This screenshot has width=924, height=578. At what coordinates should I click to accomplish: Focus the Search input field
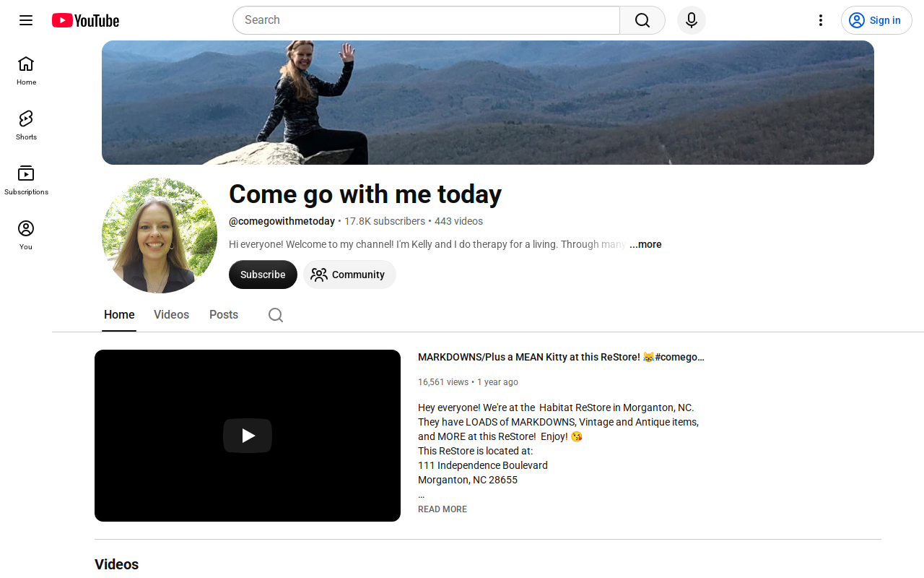426,20
